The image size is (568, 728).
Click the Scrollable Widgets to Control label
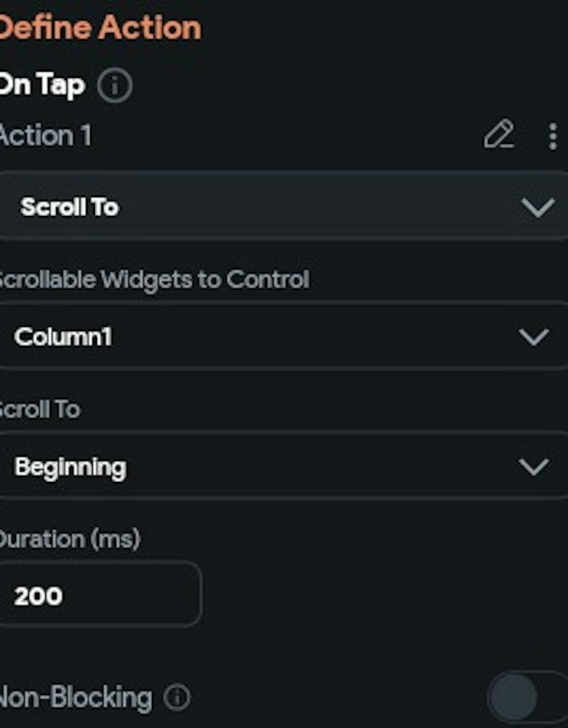[154, 280]
